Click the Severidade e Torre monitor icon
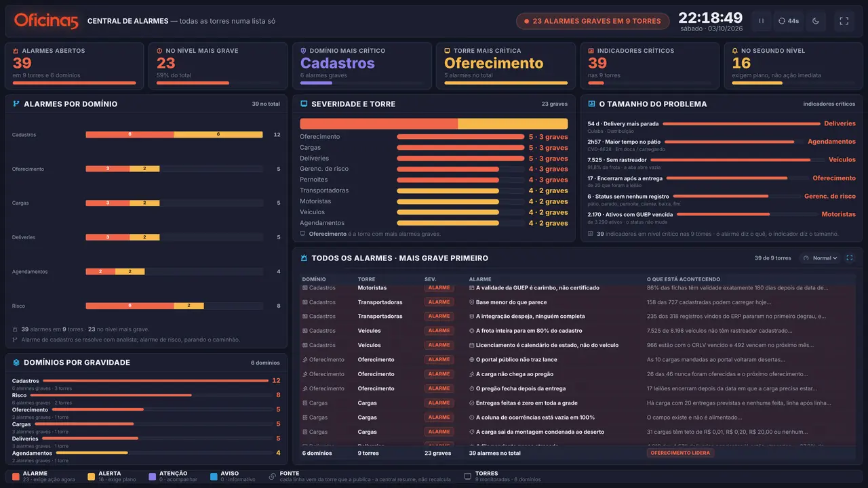 pyautogui.click(x=304, y=104)
